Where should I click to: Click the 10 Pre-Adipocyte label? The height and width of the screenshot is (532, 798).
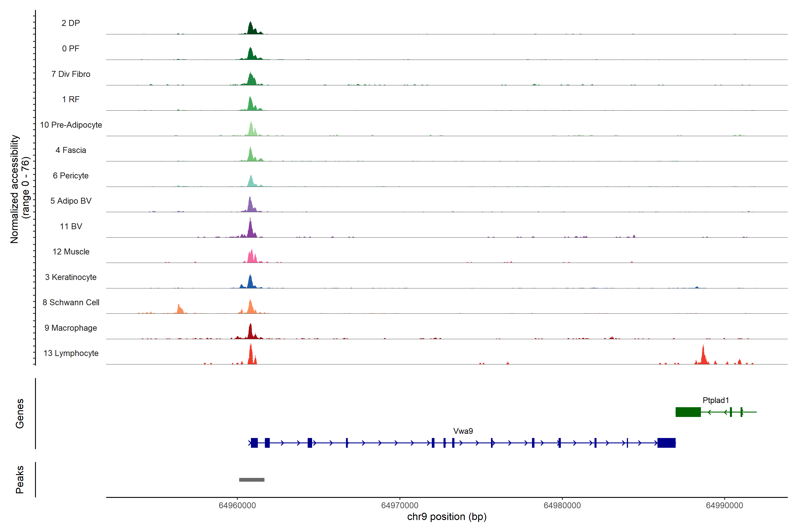[x=71, y=125]
